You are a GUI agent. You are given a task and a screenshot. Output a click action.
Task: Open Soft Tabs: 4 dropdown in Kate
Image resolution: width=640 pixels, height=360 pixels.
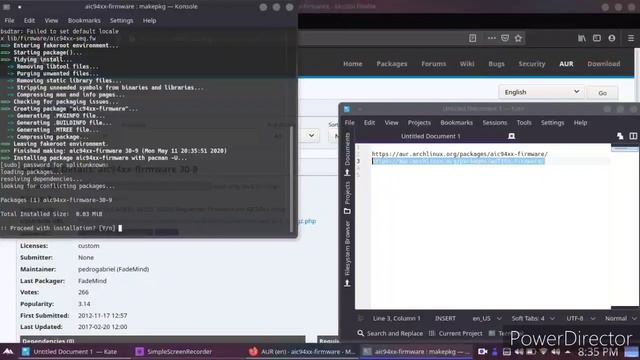pyautogui.click(x=533, y=318)
